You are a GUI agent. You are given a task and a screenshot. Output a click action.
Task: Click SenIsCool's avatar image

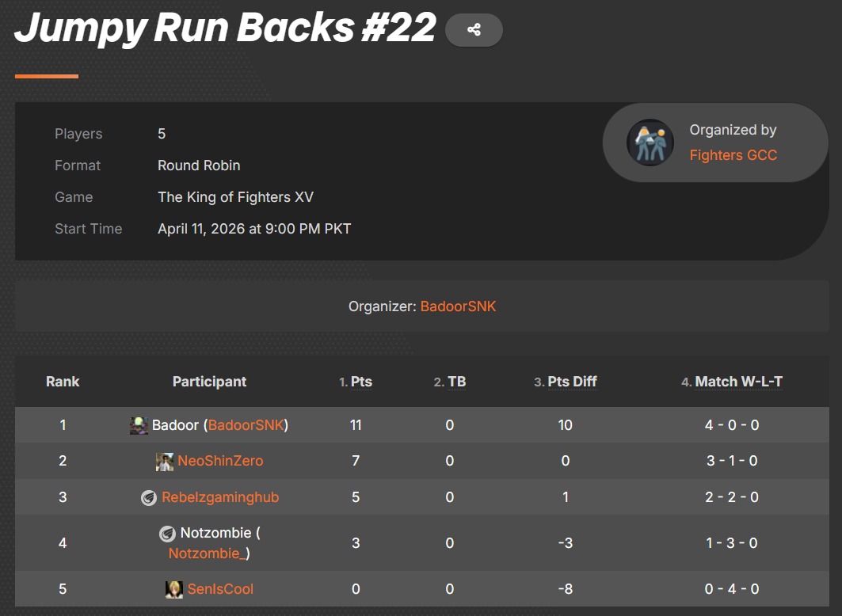(174, 589)
